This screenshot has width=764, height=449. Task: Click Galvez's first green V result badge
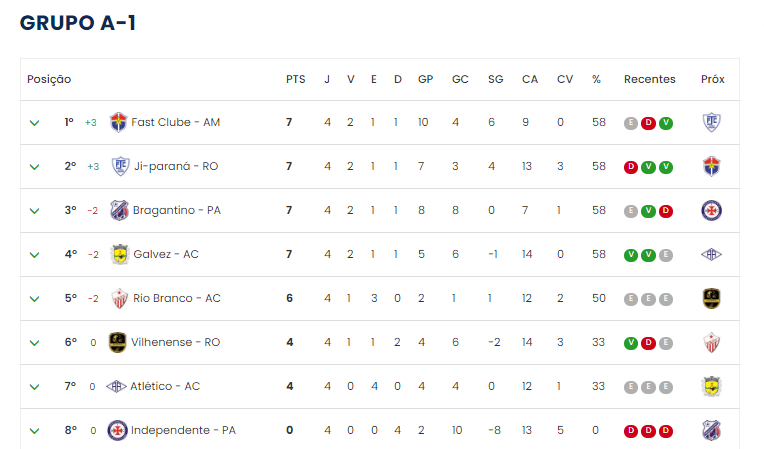[631, 255]
